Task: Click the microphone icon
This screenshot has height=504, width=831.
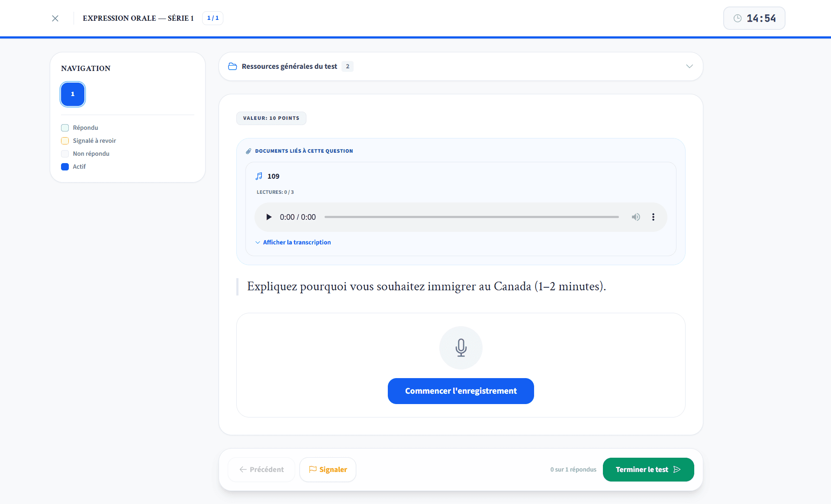Action: coord(461,347)
